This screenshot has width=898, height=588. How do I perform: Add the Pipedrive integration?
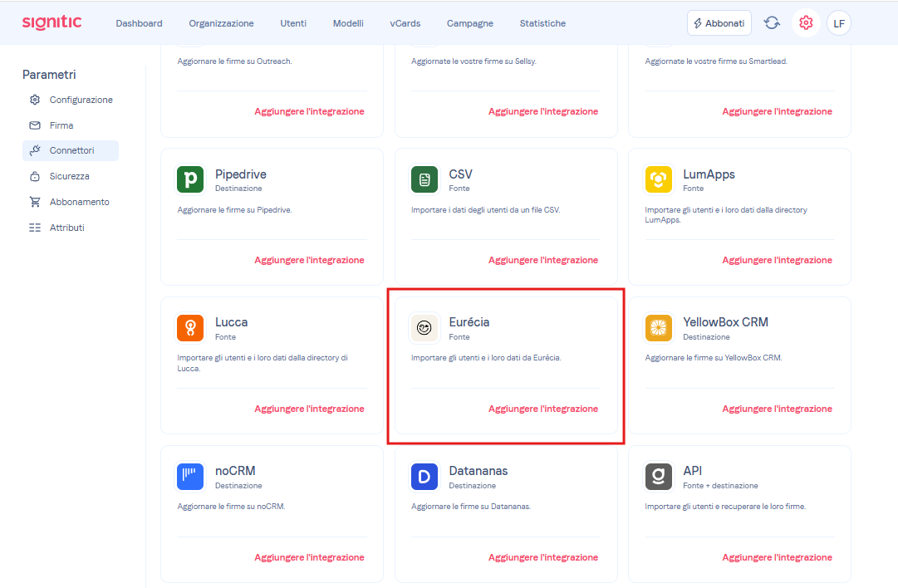coord(309,260)
